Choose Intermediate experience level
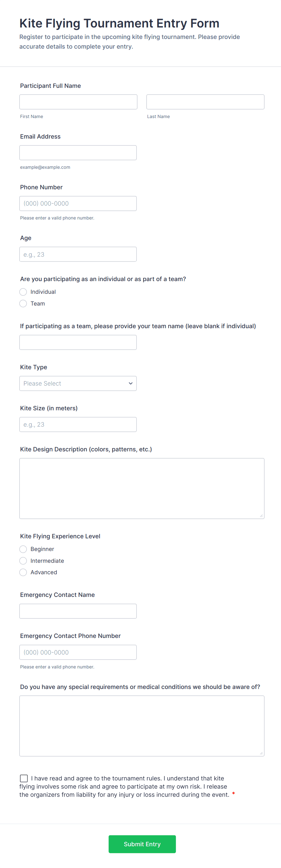The image size is (281, 868). (x=23, y=561)
